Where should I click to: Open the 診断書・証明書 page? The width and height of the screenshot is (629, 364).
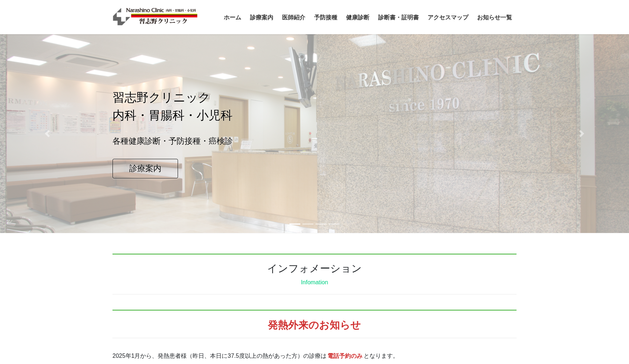[x=398, y=17]
